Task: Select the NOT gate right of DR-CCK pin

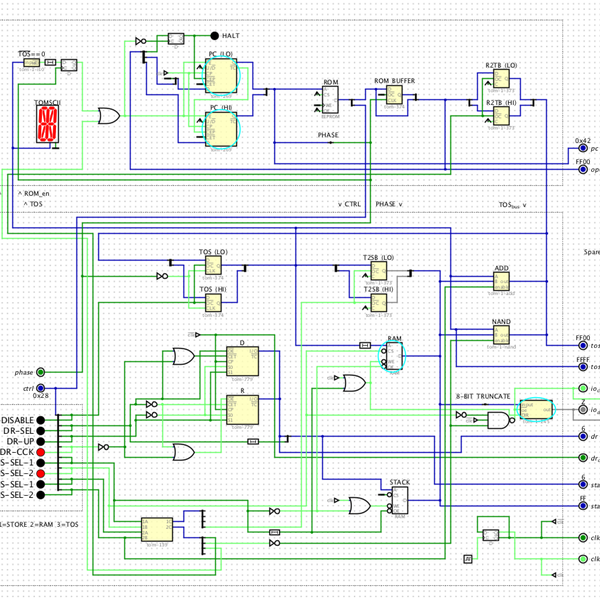Action: (104, 447)
